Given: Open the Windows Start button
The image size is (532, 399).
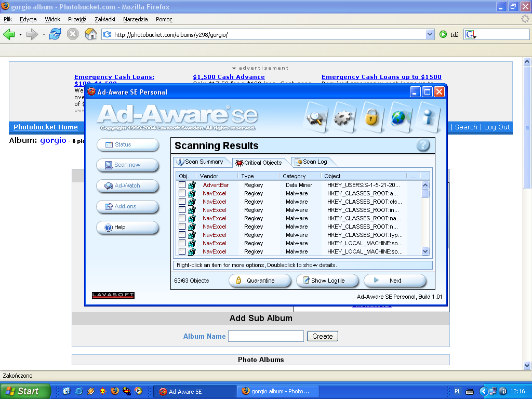Looking at the screenshot, I should pos(25,391).
